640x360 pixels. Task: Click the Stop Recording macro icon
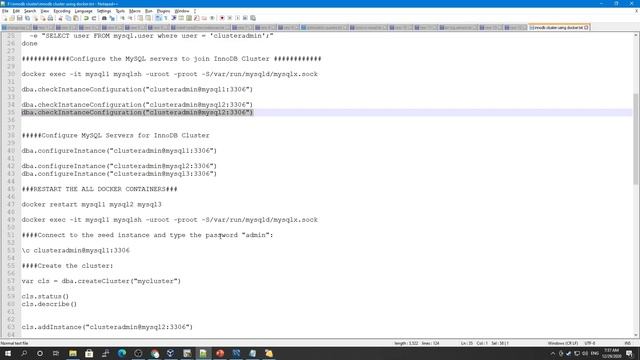point(230,18)
